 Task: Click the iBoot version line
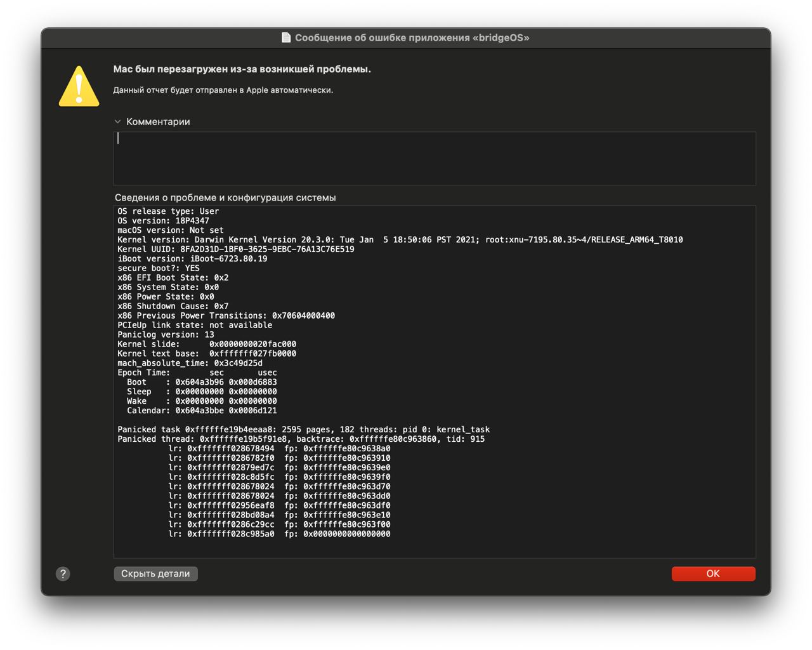192,259
